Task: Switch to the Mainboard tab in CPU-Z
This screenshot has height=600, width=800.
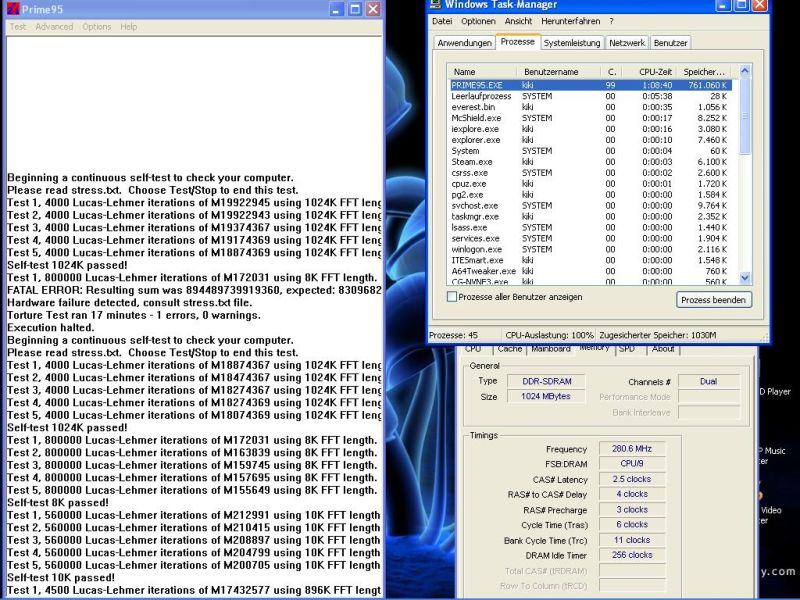Action: 551,349
